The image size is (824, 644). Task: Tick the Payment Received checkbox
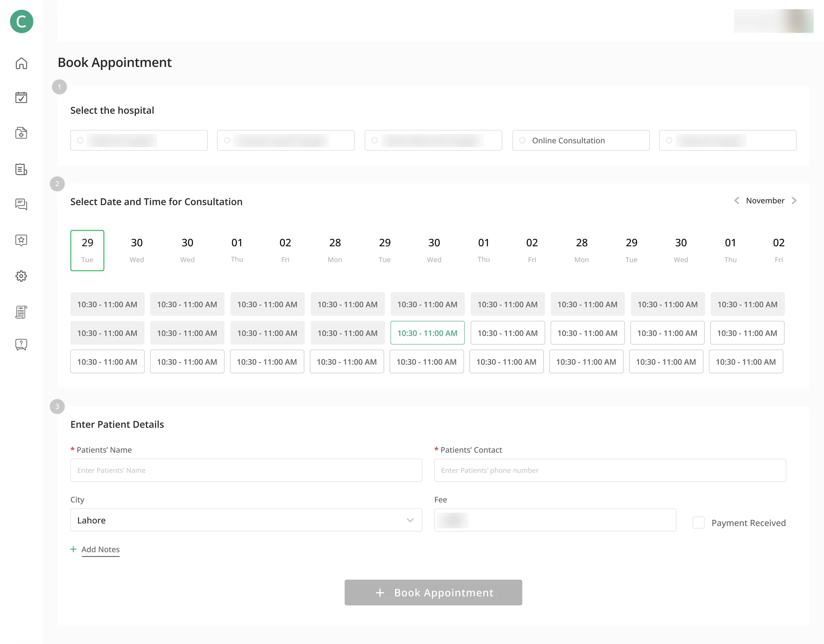699,523
